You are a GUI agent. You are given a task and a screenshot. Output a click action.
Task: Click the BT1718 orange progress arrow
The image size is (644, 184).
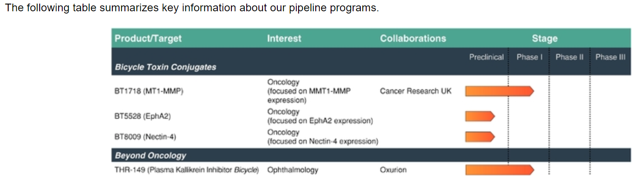(500, 91)
